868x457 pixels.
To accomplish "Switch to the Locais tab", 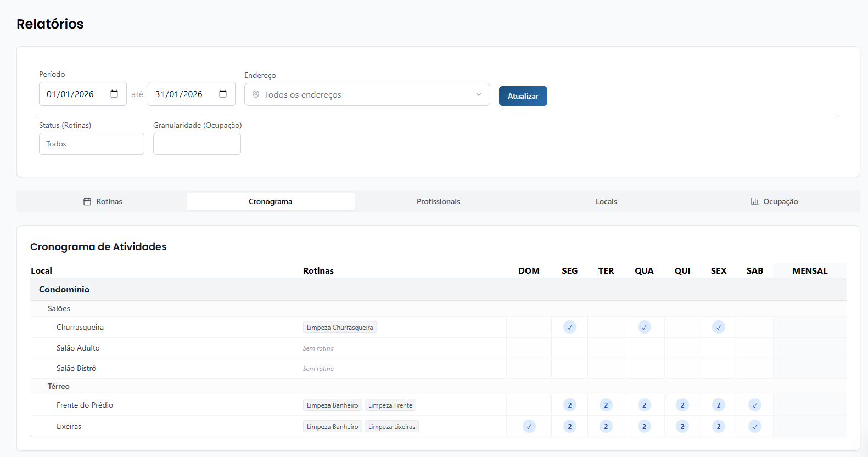I will [606, 201].
